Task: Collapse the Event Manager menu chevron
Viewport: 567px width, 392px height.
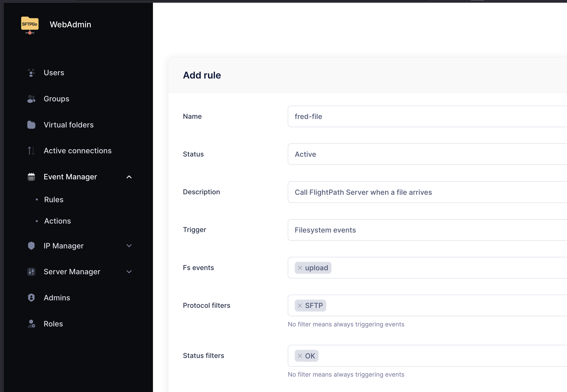Action: pos(129,177)
